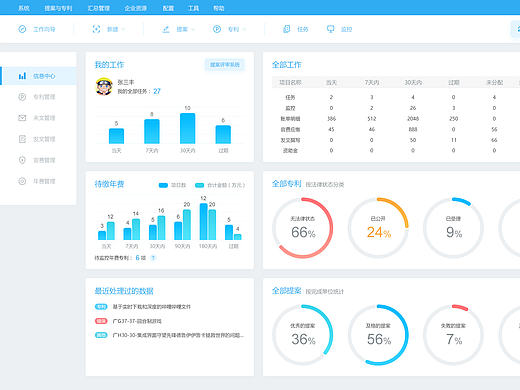Click the 7天内 column header in 全部工作 table
Image resolution: width=520 pixels, height=390 pixels.
point(372,82)
